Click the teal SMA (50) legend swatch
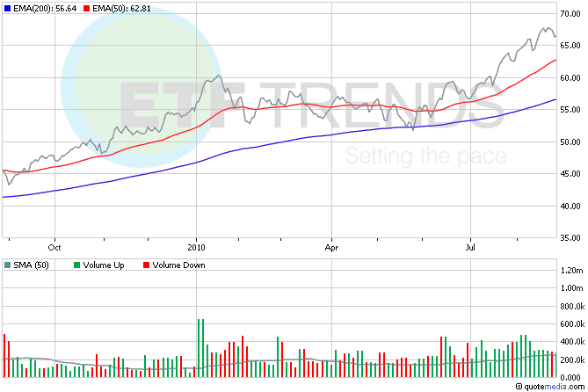 [7, 265]
